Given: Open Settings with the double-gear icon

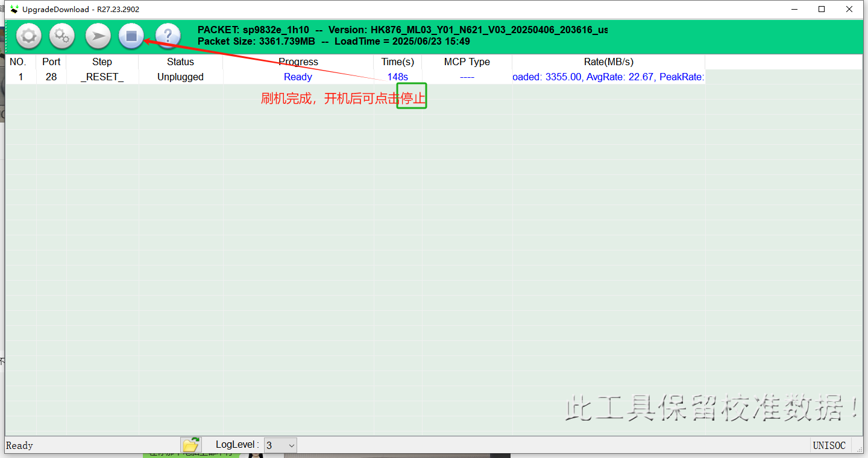Looking at the screenshot, I should point(62,37).
